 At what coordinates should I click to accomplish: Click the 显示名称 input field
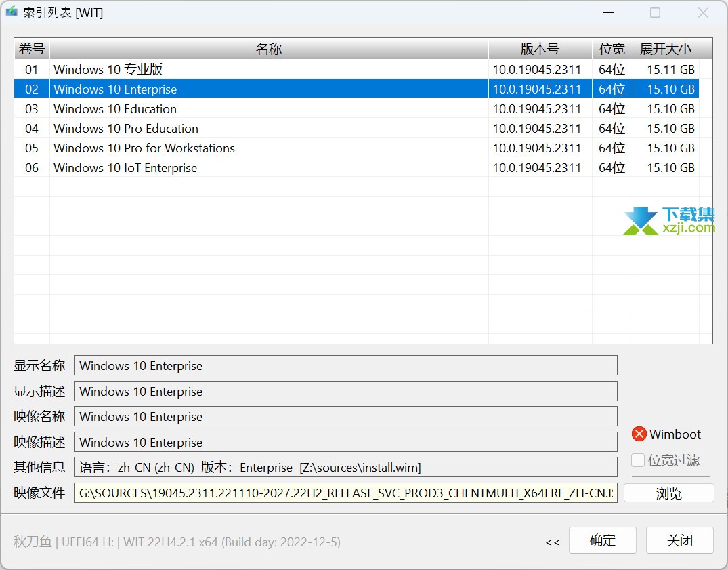point(346,365)
